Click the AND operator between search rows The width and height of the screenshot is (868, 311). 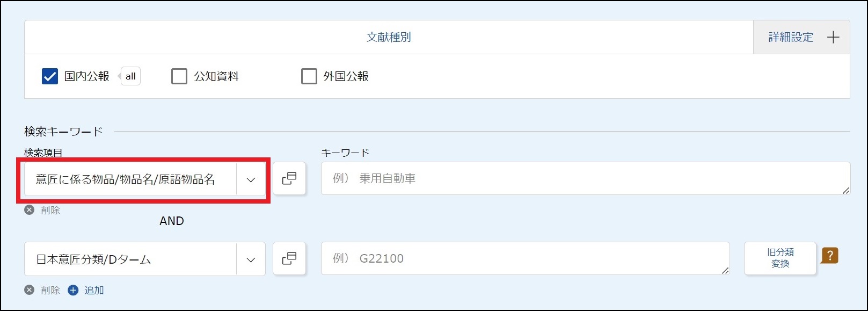tap(172, 221)
